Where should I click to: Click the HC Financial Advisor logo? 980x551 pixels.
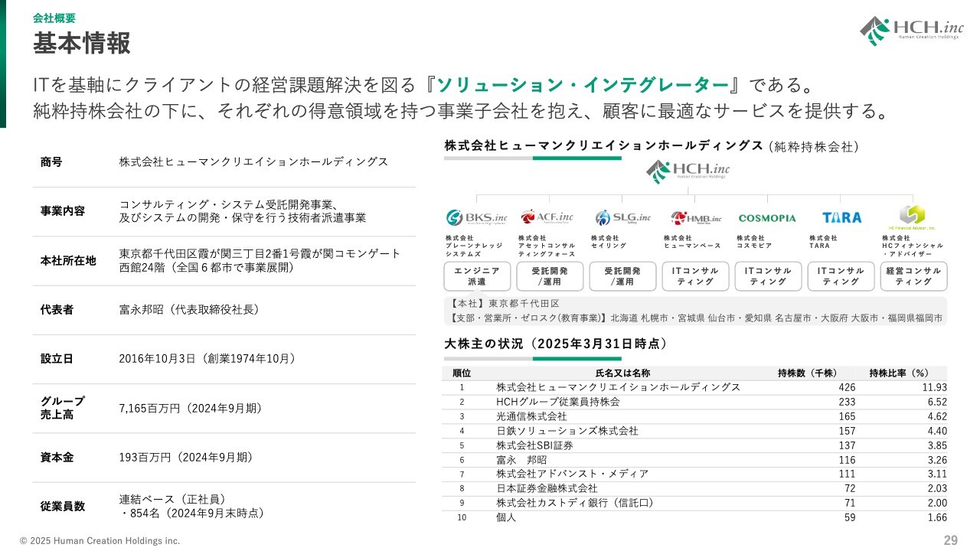[913, 217]
